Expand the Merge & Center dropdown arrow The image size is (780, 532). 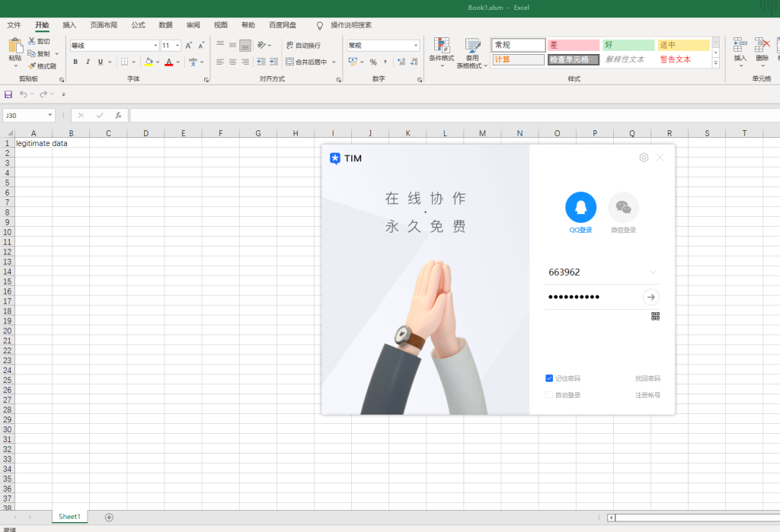click(x=334, y=62)
